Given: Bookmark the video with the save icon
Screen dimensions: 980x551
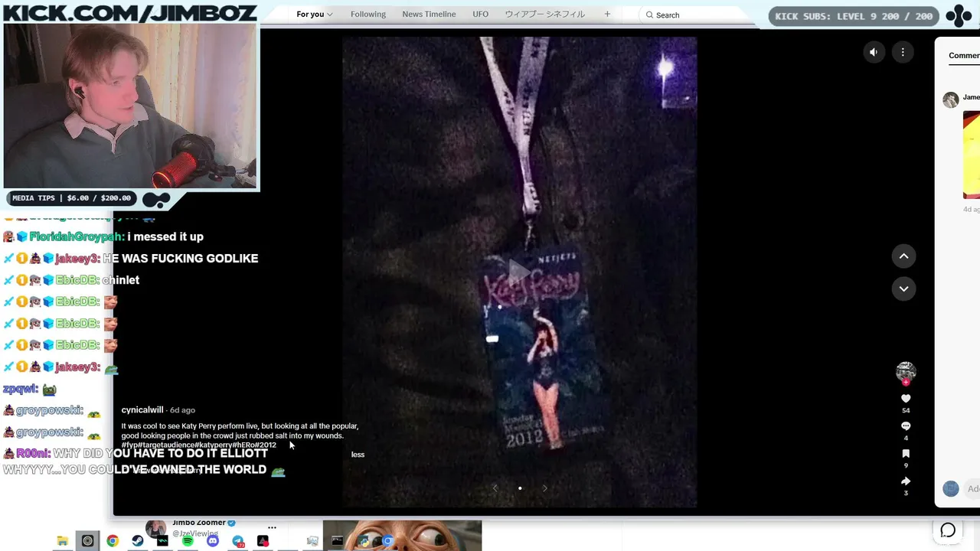Looking at the screenshot, I should point(906,454).
